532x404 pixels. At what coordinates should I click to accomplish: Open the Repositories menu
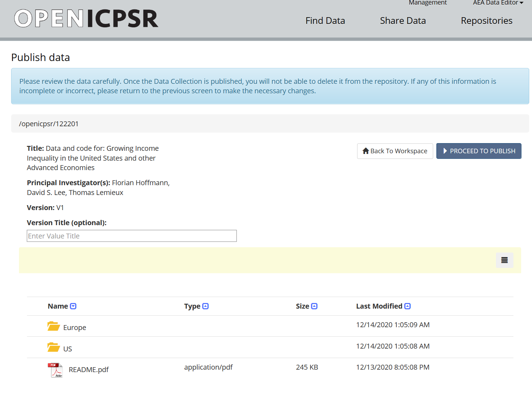487,21
